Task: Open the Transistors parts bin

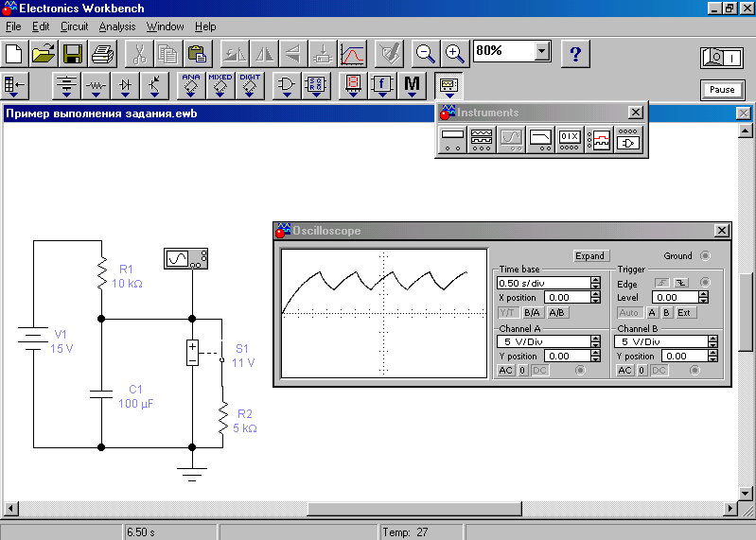Action: point(154,86)
